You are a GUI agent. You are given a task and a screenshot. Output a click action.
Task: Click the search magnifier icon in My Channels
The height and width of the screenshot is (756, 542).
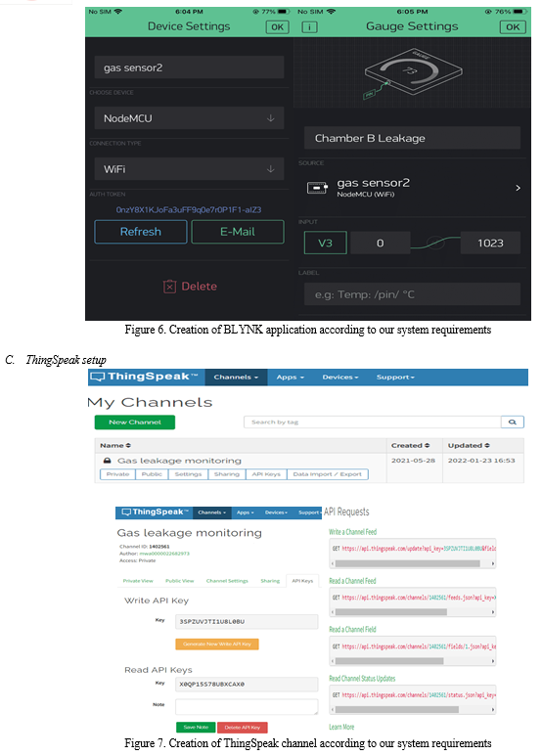coord(512,422)
